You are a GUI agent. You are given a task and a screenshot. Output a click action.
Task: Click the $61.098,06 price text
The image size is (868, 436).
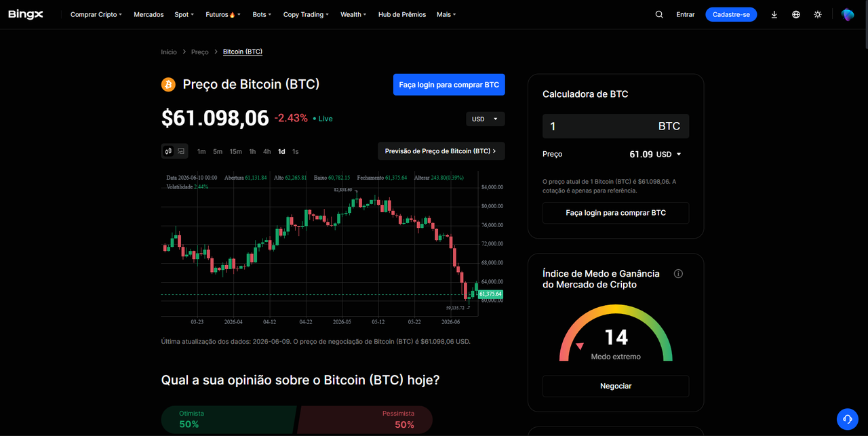(215, 118)
